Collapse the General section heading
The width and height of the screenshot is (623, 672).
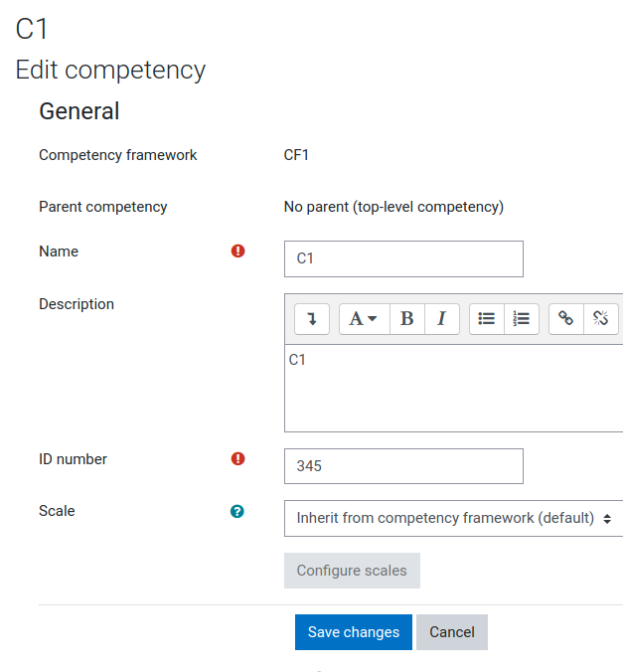[x=78, y=111]
